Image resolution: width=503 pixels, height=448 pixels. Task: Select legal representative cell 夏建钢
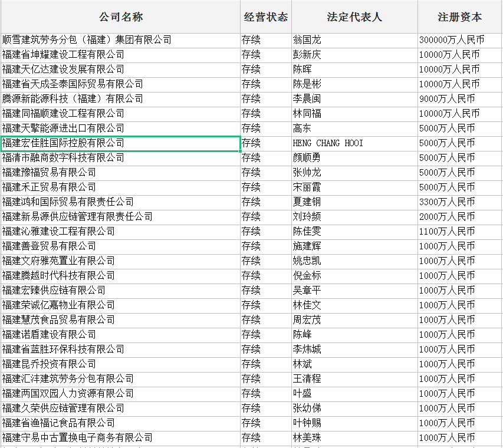[354, 202]
